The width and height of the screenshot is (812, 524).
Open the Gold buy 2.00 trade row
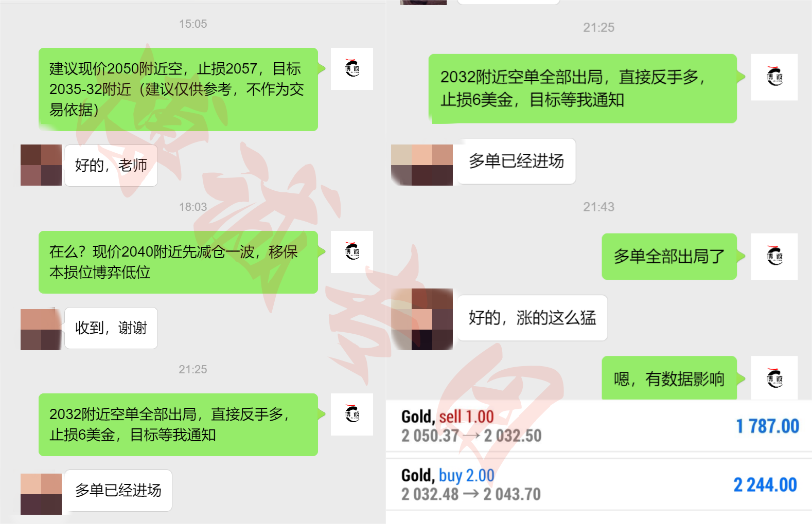[599, 484]
